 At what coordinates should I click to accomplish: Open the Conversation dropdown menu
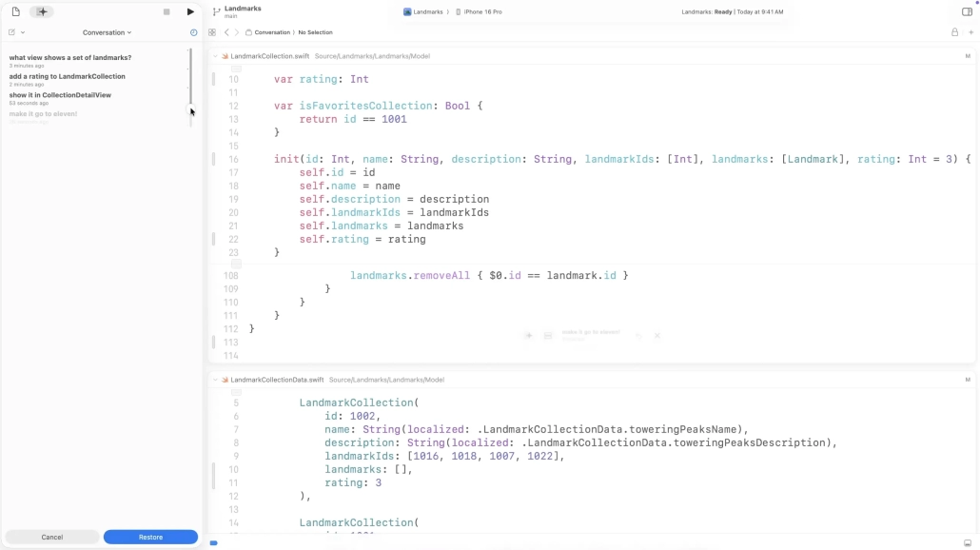coord(107,32)
